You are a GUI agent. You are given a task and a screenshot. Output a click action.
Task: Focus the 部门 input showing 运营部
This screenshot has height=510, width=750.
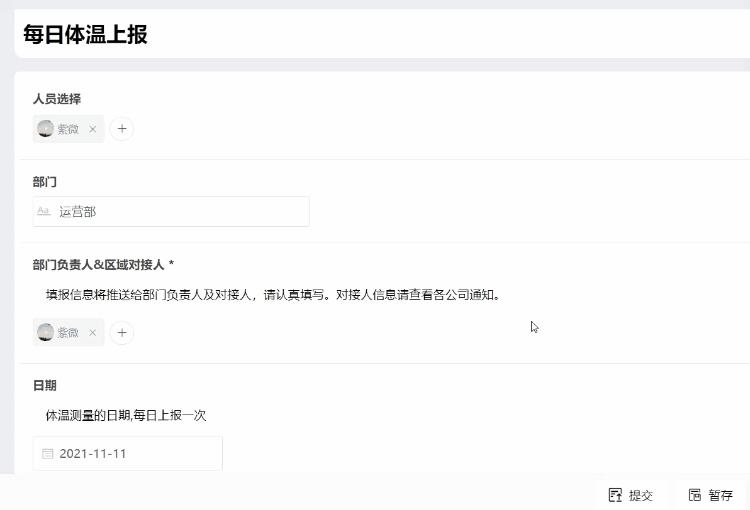click(180, 211)
